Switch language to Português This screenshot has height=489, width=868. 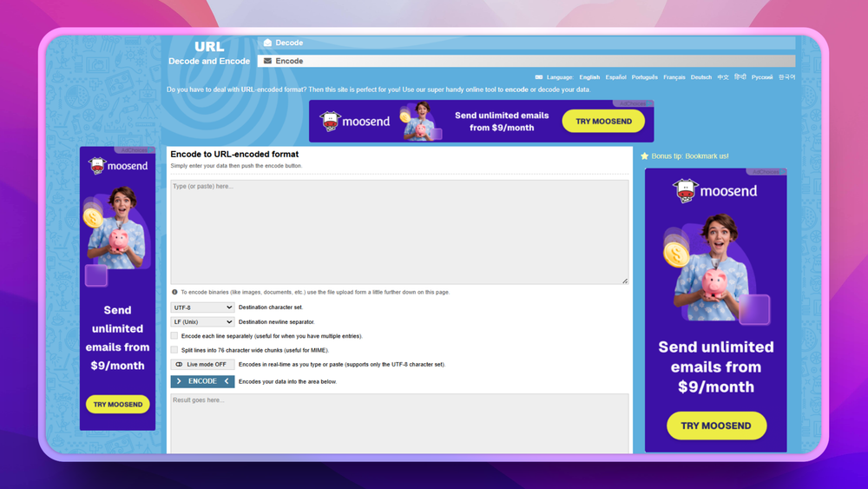click(644, 77)
